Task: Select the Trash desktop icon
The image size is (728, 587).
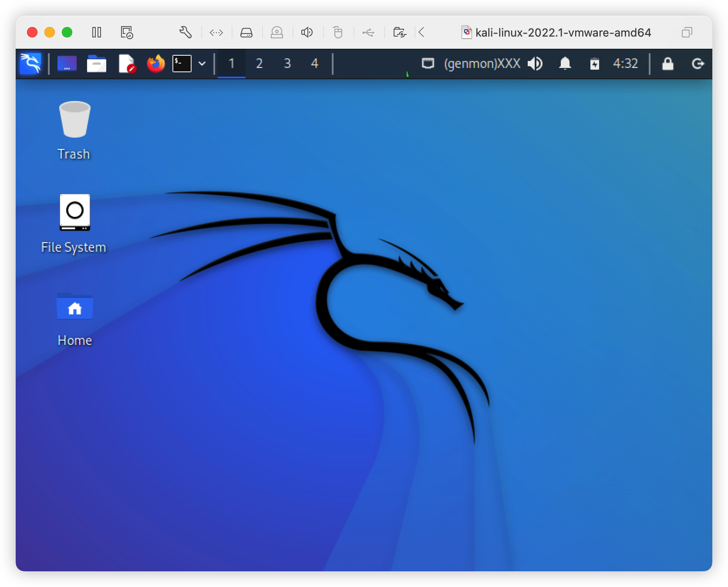Action: click(74, 131)
